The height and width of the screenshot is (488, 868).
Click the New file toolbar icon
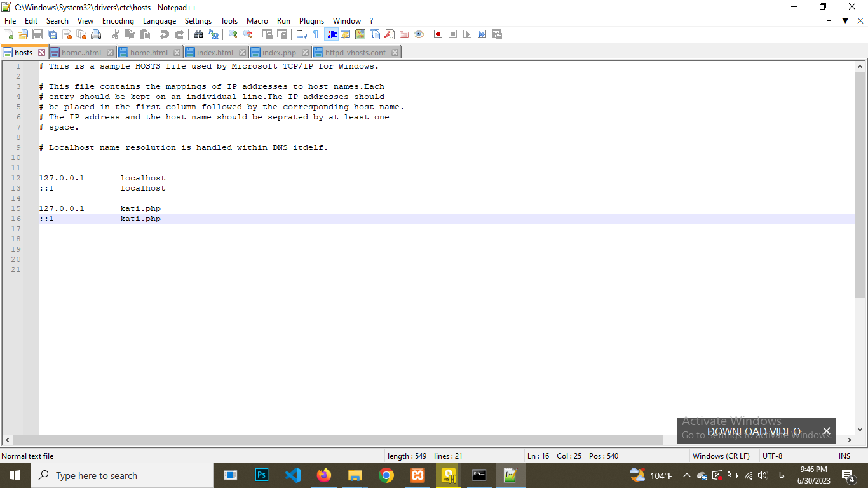8,34
